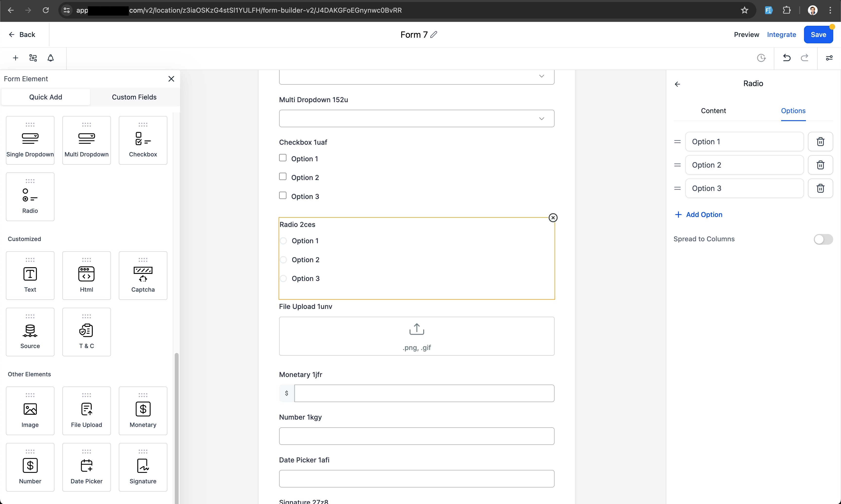Add the Text element
841x504 pixels.
click(30, 275)
